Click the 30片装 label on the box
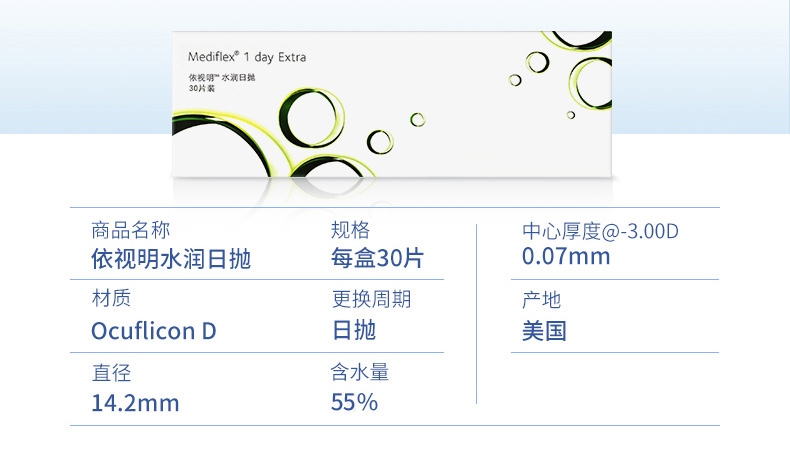790x467 pixels. coord(202,88)
